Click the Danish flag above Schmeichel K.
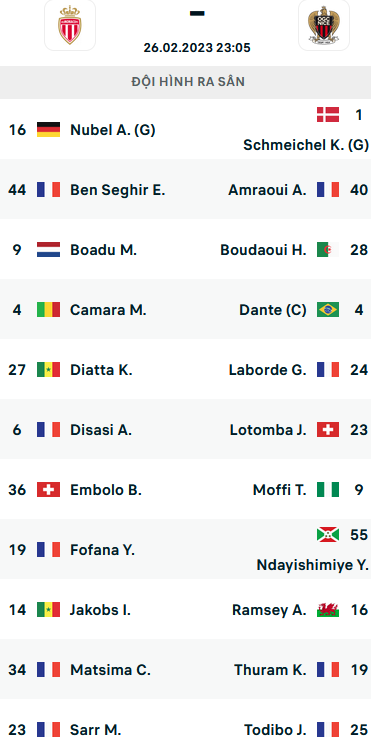The height and width of the screenshot is (749, 371). pos(328,115)
